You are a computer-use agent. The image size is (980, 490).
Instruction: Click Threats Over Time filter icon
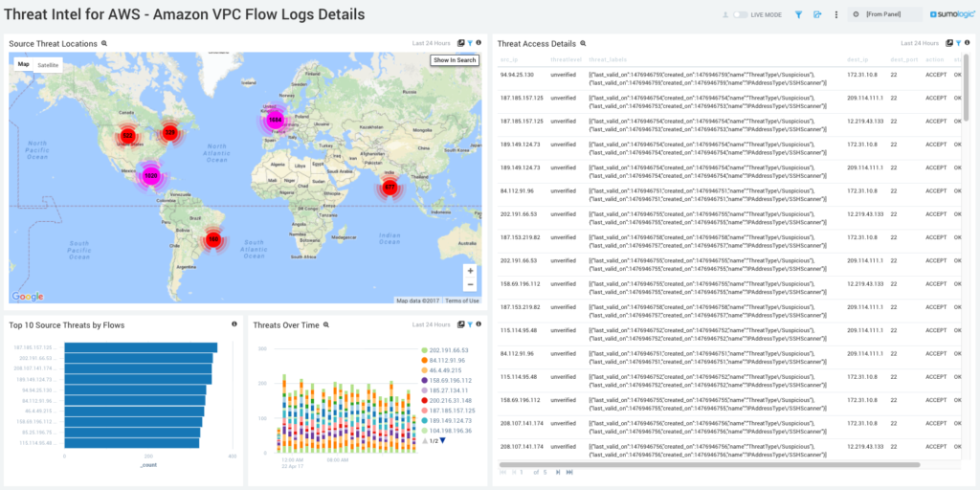[470, 324]
